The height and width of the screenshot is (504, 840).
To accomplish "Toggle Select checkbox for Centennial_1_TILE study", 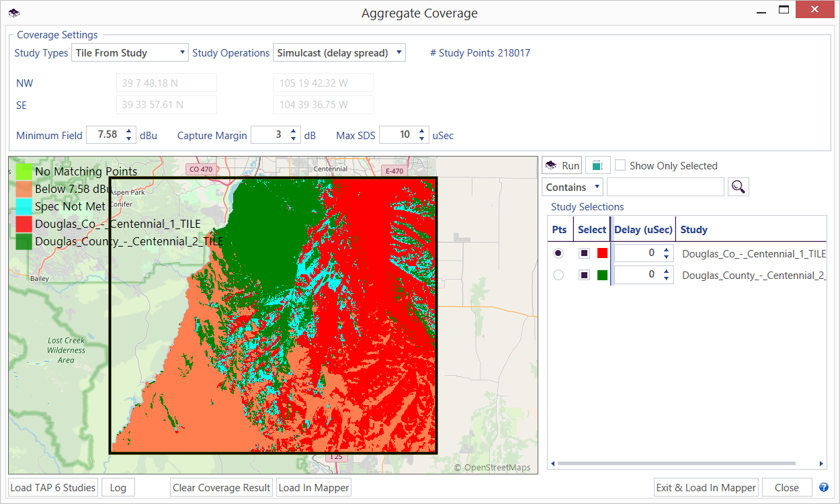I will pyautogui.click(x=585, y=253).
